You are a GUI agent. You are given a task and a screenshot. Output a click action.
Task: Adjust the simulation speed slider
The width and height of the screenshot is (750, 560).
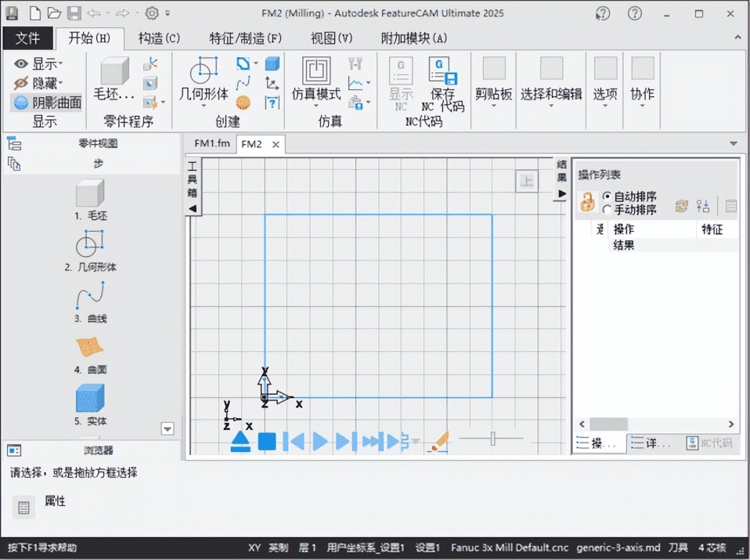[493, 438]
